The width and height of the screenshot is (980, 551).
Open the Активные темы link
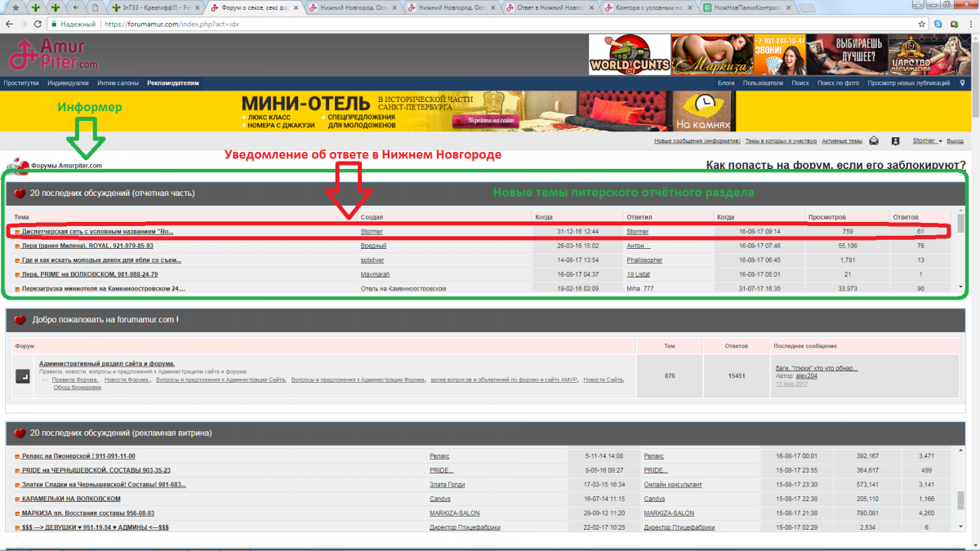841,141
